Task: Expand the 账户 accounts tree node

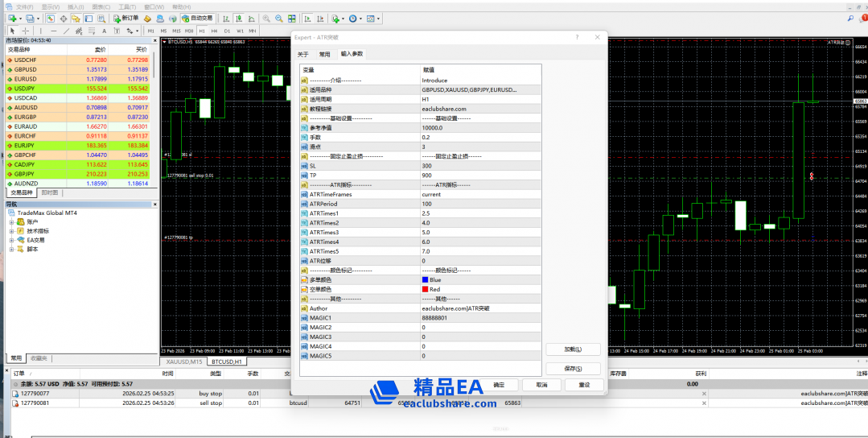Action: coord(12,221)
